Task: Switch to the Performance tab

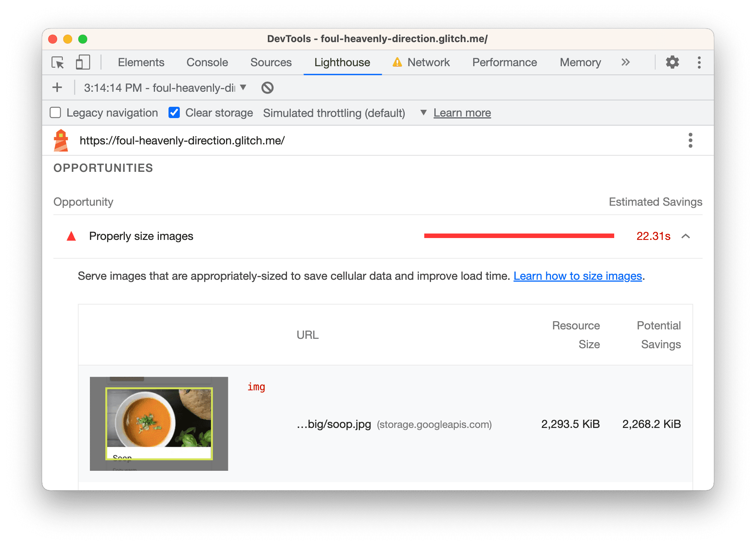Action: point(504,63)
